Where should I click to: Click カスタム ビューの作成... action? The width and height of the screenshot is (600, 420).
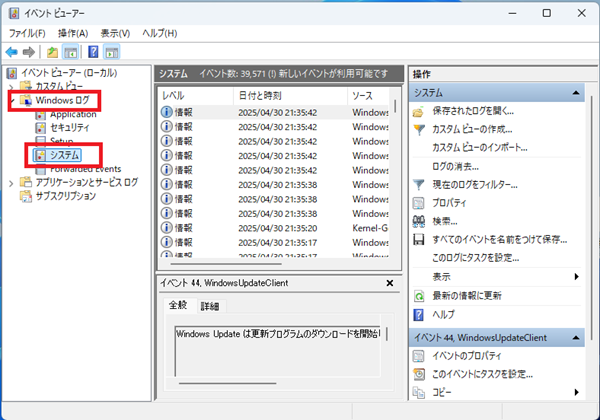(x=472, y=129)
